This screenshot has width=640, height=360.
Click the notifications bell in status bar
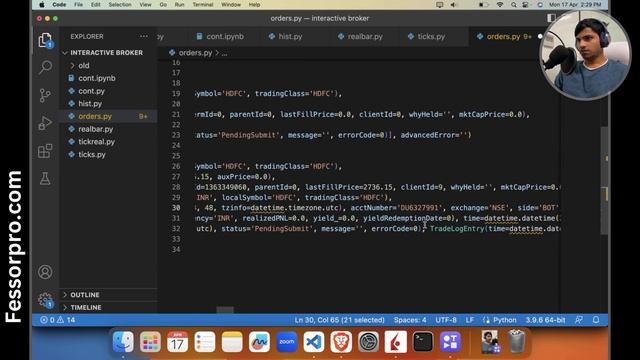[x=596, y=320]
